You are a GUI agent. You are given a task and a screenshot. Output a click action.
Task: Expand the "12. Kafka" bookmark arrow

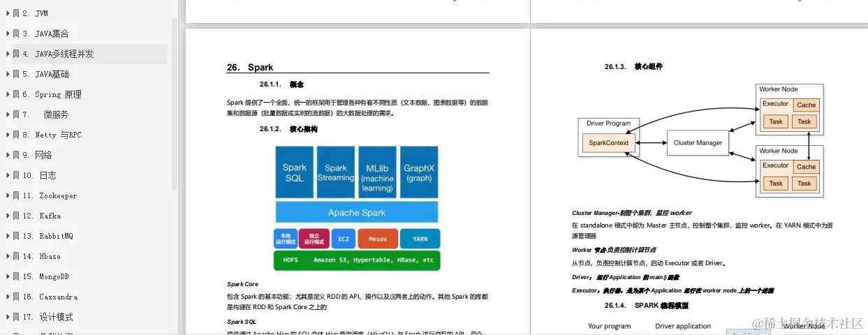(8, 216)
